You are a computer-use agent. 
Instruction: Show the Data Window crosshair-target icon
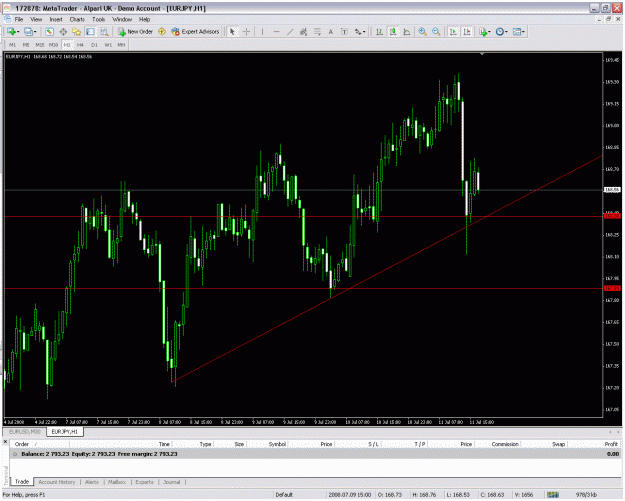(x=63, y=32)
